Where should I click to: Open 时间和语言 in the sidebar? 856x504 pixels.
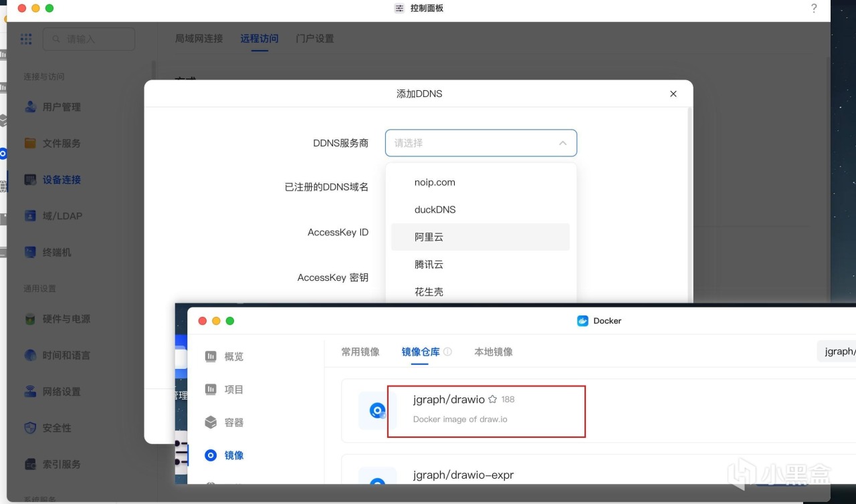(x=66, y=355)
